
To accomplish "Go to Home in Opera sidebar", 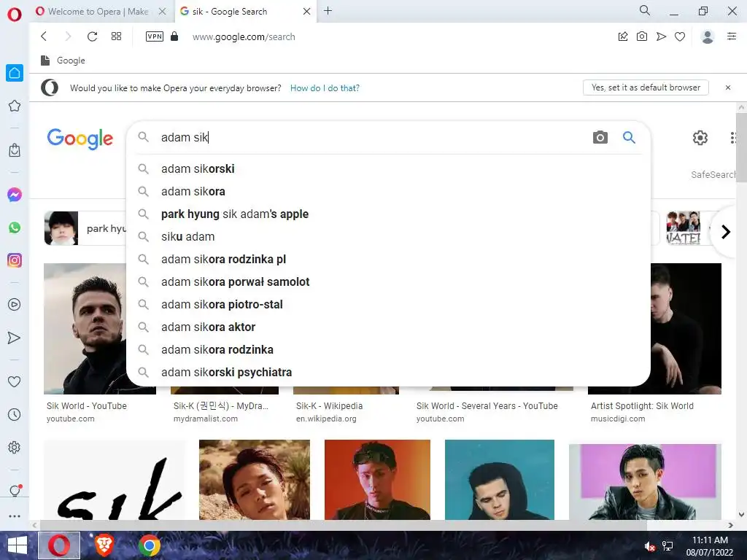I will tap(15, 73).
